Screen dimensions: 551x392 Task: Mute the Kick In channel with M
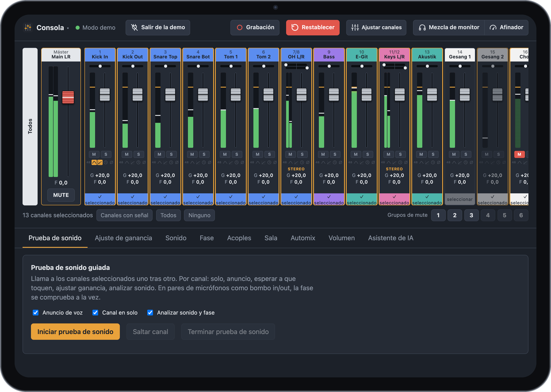pos(94,154)
